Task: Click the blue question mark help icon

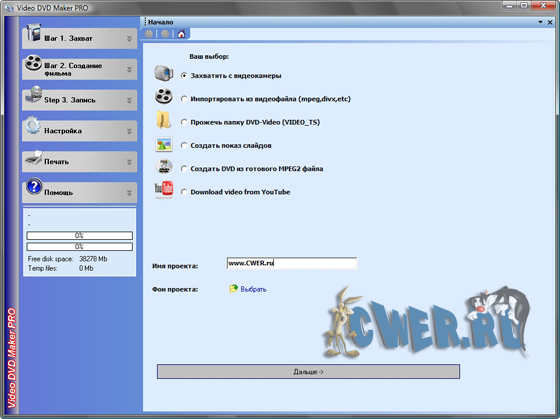Action: pos(34,186)
